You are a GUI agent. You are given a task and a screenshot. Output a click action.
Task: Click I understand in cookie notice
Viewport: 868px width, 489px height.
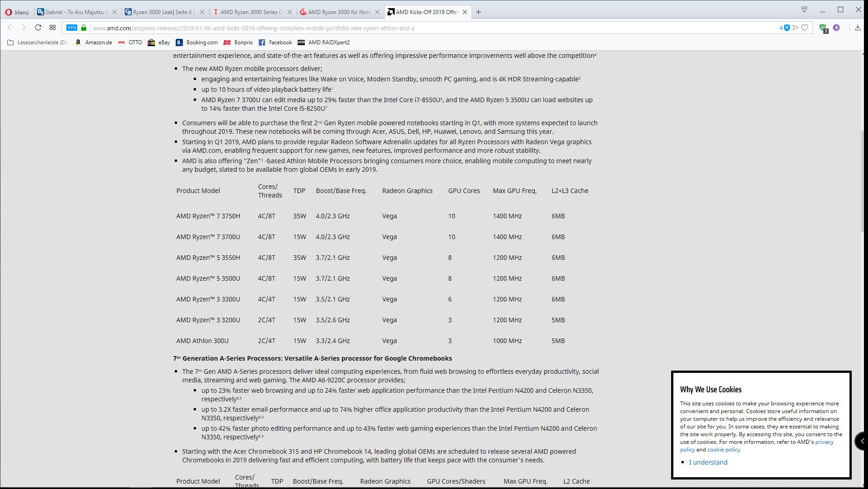click(708, 462)
